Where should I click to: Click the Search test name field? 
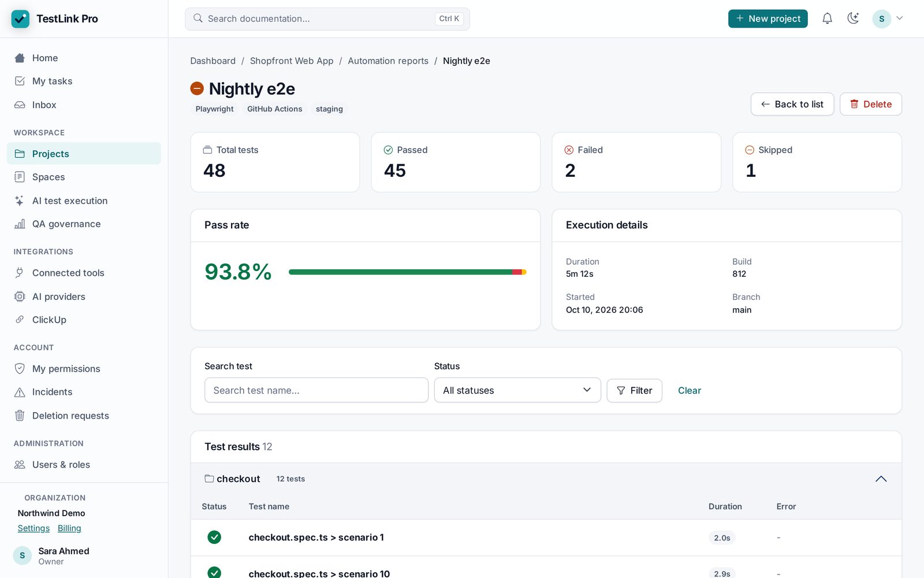316,390
